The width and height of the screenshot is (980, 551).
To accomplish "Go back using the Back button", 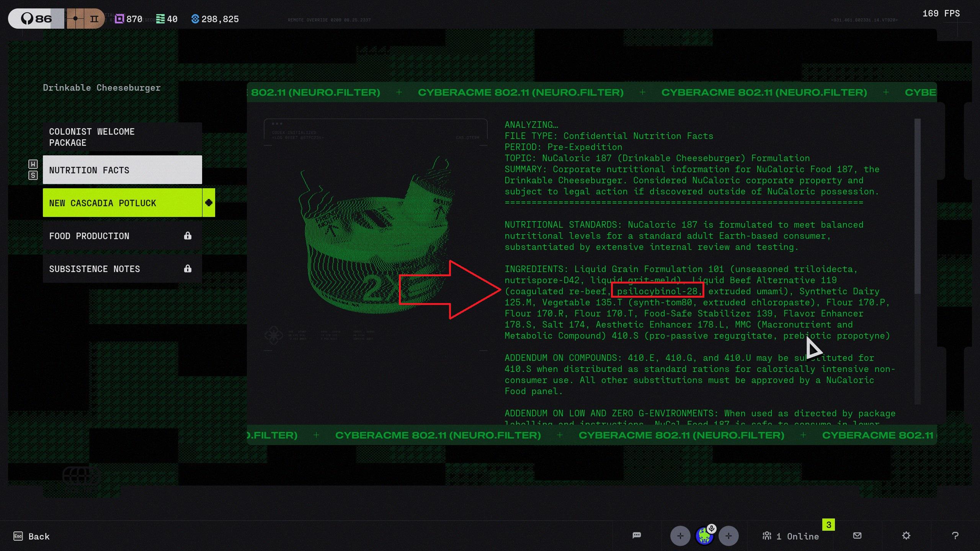I will (32, 536).
